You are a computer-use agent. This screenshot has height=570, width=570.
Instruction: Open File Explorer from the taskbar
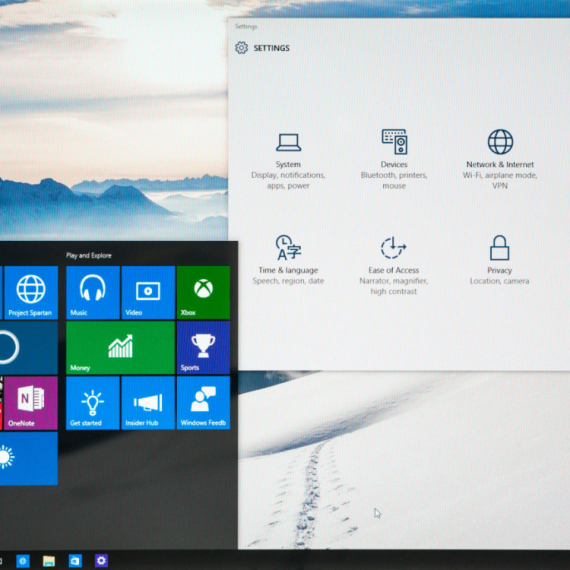point(49,561)
